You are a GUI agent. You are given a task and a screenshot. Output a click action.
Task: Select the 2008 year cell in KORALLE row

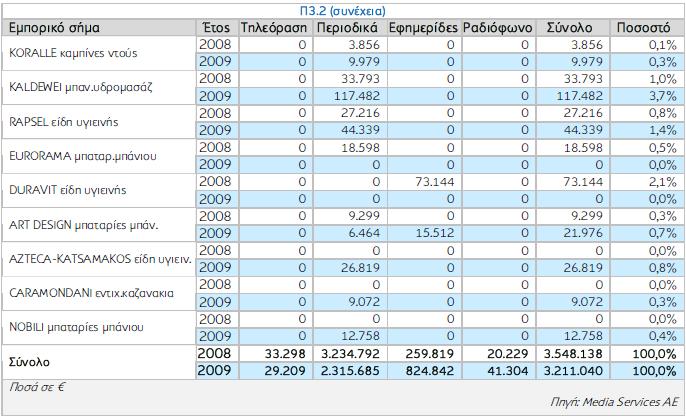tap(215, 44)
